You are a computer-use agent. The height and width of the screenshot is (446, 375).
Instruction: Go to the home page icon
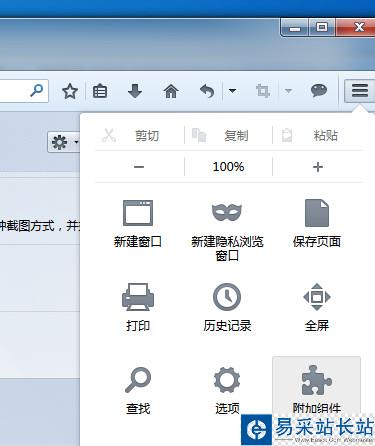point(171,91)
